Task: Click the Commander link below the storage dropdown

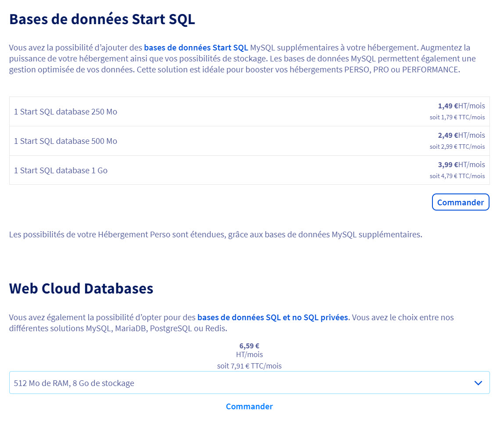Action: [249, 406]
